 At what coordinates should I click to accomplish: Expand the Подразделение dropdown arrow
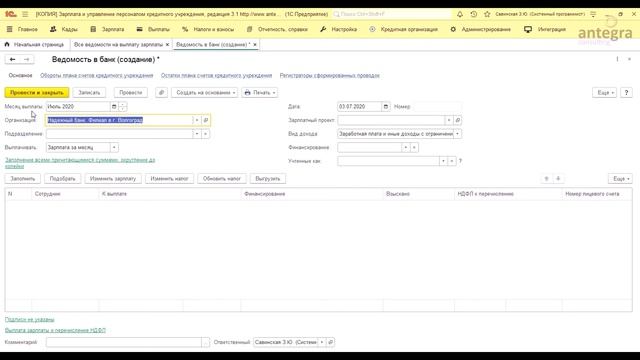point(197,134)
